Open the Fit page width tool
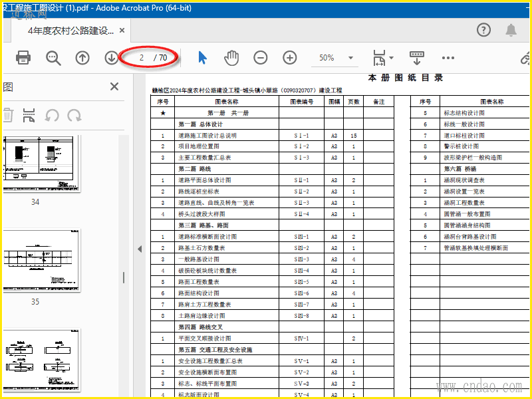 point(379,58)
